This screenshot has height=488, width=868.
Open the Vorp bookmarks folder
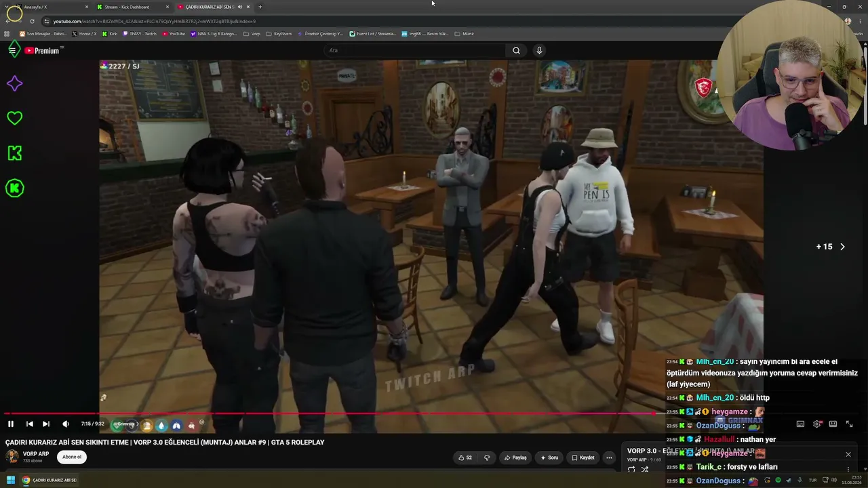[252, 34]
